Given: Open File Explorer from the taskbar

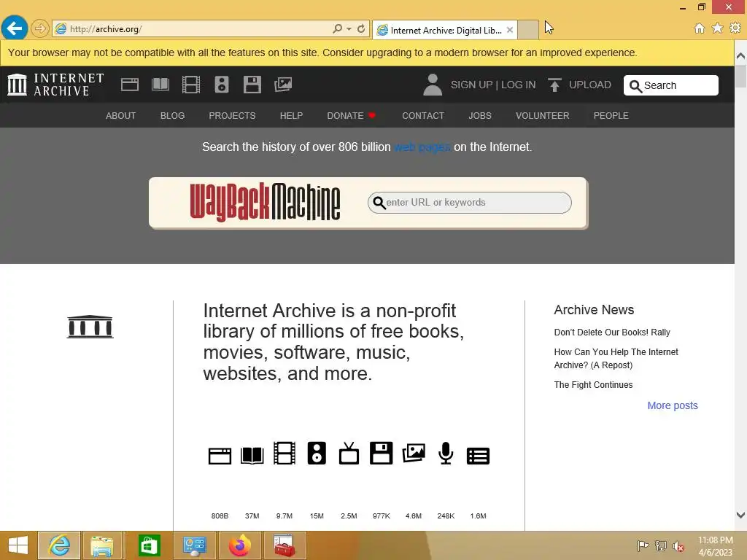Looking at the screenshot, I should (x=101, y=545).
